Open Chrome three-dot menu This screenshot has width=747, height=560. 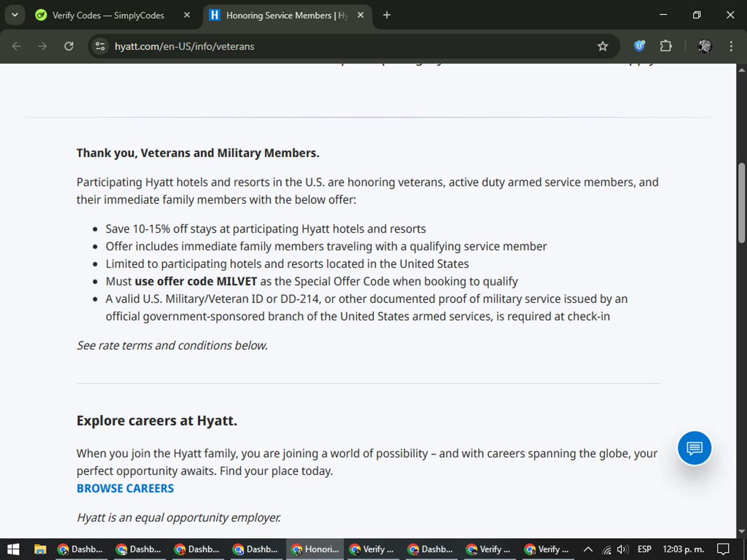(x=731, y=46)
